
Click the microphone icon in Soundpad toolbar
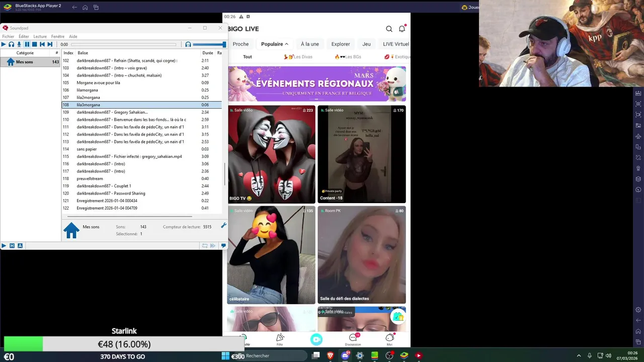pyautogui.click(x=19, y=44)
